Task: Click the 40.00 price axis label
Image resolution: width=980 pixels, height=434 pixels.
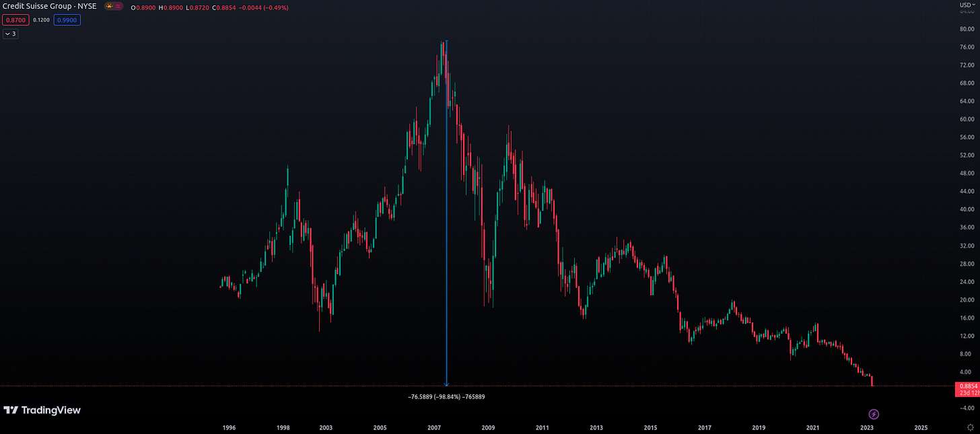Action: click(967, 209)
